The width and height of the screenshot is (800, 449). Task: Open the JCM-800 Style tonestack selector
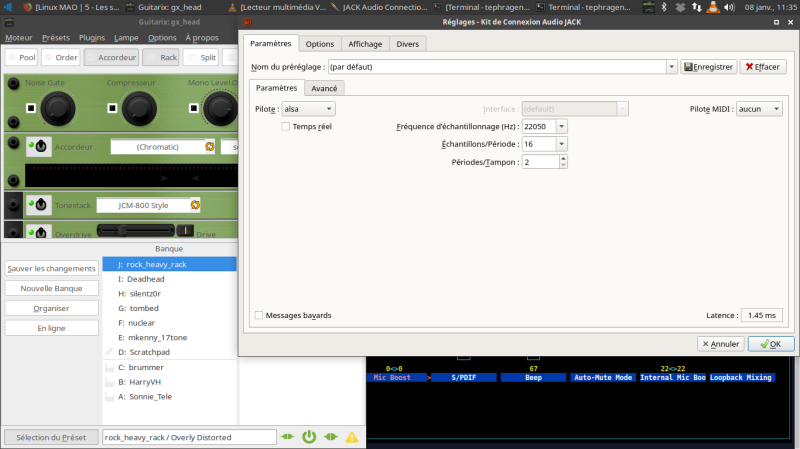click(x=143, y=205)
